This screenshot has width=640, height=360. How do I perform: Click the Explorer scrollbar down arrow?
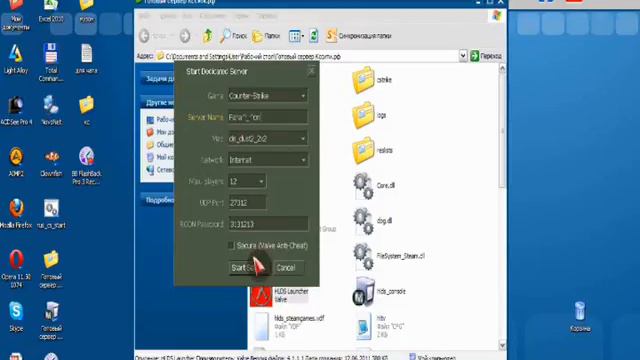click(502, 345)
